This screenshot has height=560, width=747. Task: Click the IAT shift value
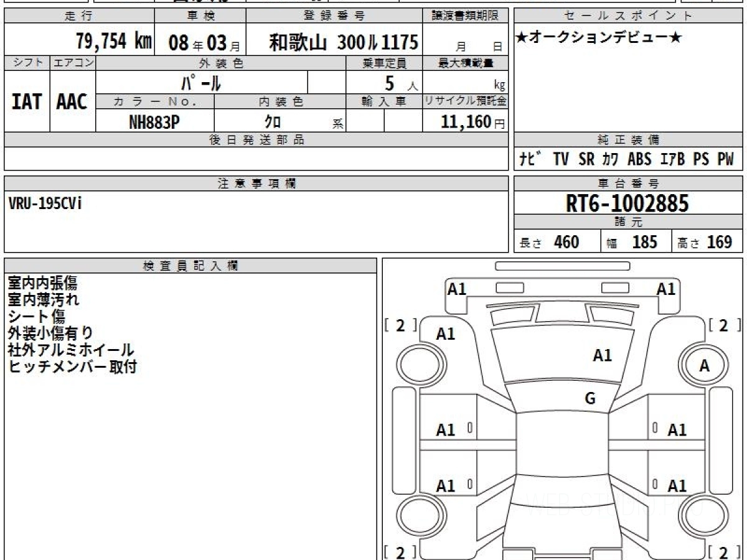pyautogui.click(x=27, y=101)
